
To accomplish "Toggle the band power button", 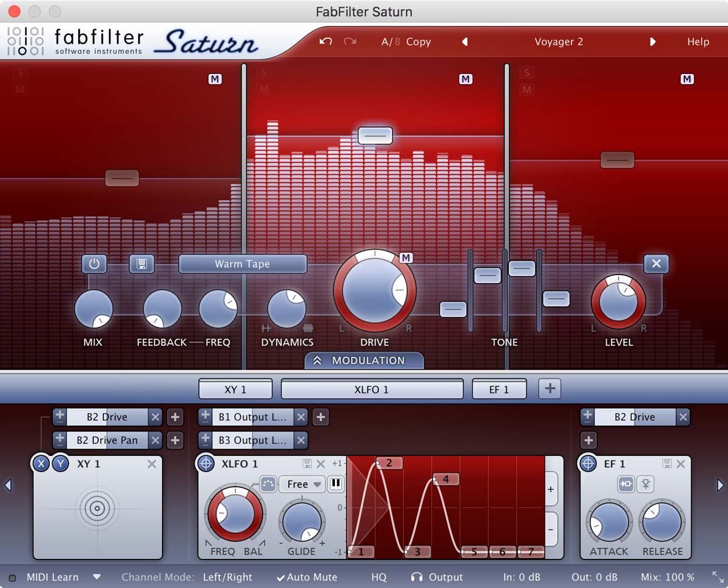I will point(94,264).
